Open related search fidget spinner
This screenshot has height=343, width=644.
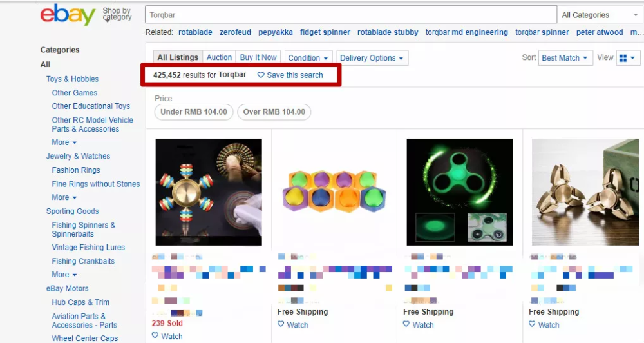pyautogui.click(x=325, y=32)
